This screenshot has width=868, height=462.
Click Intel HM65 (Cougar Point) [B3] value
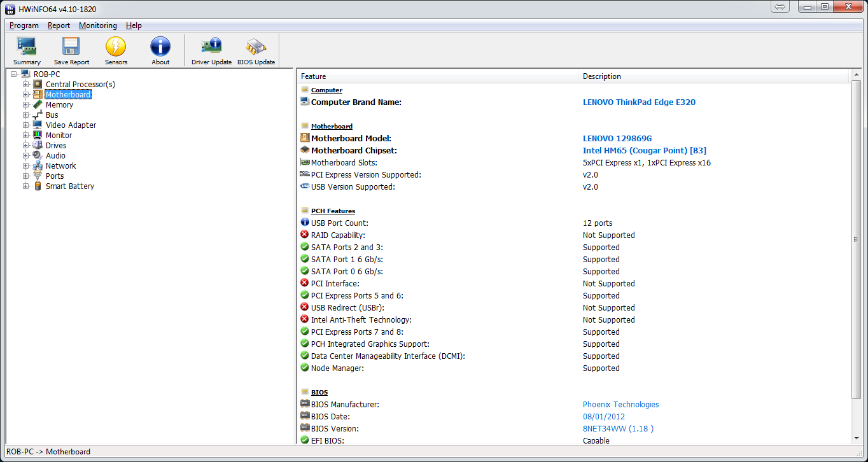[645, 150]
